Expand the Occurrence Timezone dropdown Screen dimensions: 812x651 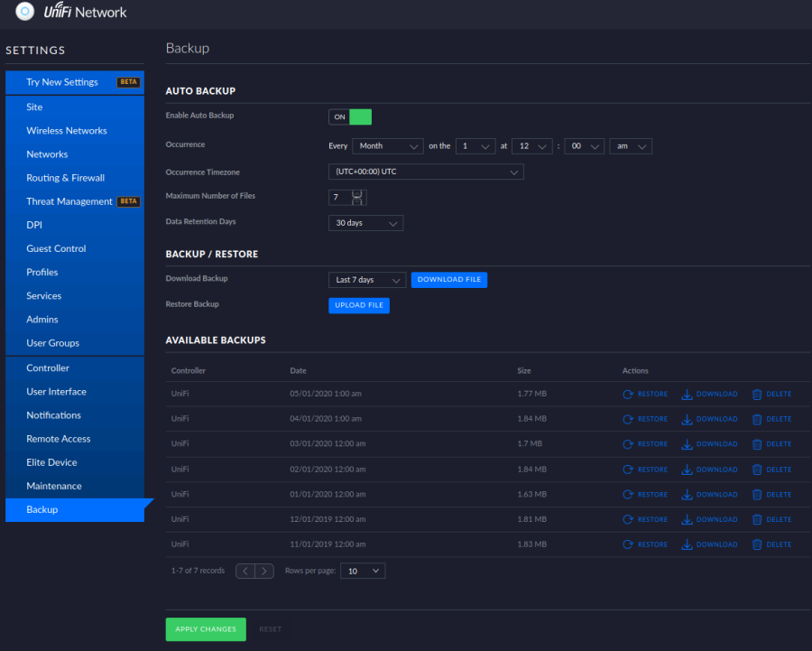tap(426, 172)
